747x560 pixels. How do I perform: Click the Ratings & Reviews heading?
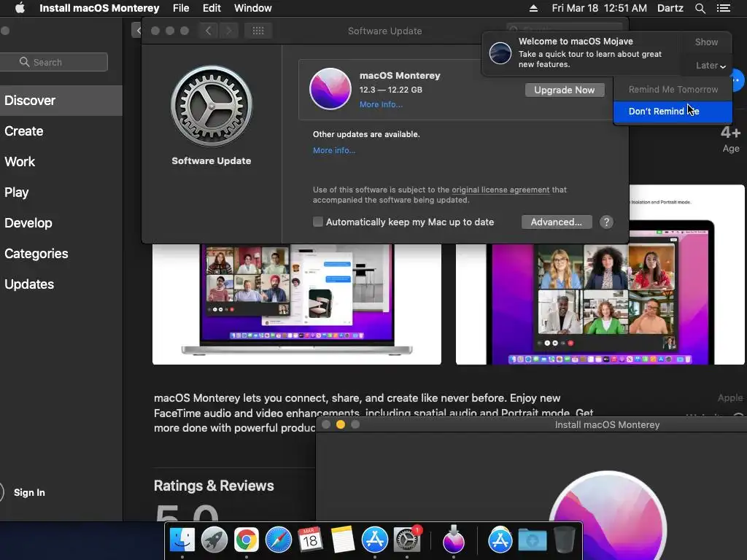(214, 486)
